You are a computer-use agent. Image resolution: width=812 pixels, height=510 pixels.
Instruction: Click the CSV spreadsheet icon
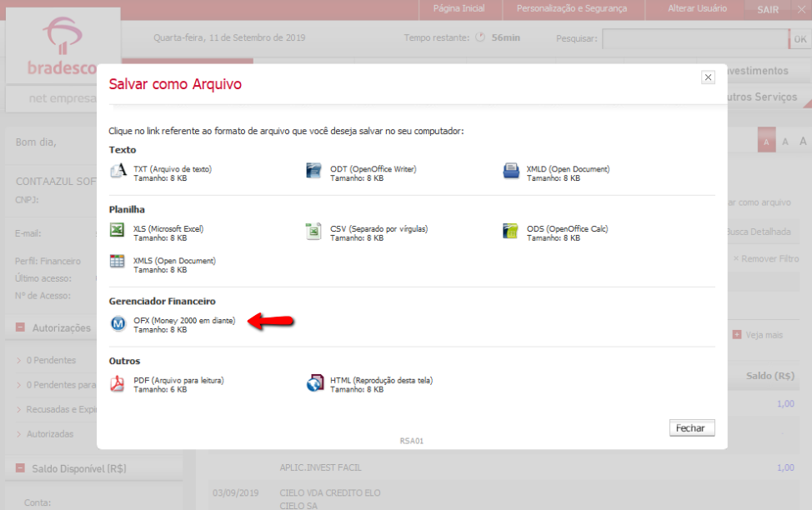pyautogui.click(x=313, y=231)
